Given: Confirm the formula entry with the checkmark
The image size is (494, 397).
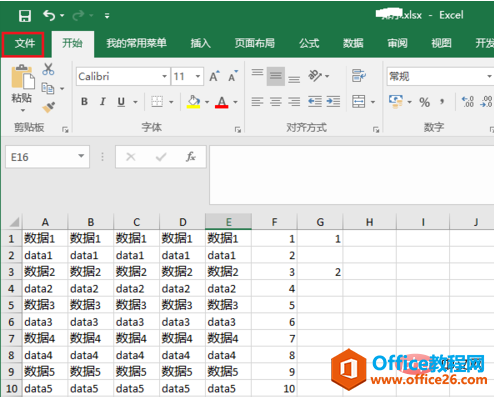Looking at the screenshot, I should pyautogui.click(x=161, y=157).
